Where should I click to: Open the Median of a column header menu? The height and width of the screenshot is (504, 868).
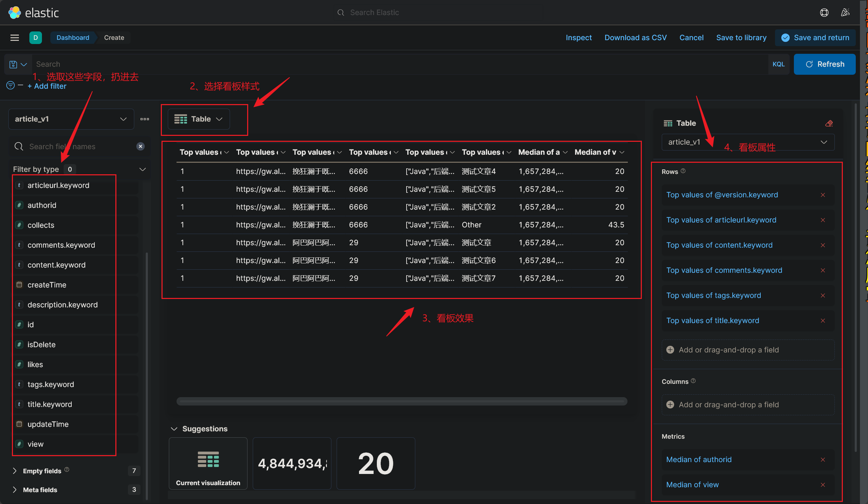[x=565, y=152]
